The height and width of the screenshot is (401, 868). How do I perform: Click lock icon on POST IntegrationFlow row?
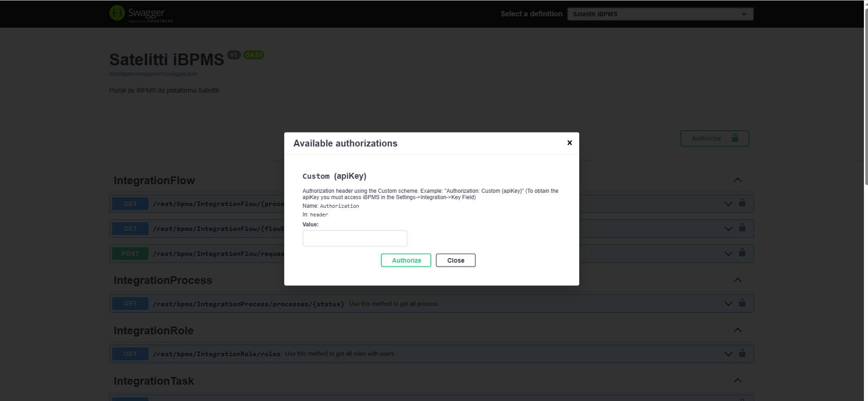click(742, 252)
